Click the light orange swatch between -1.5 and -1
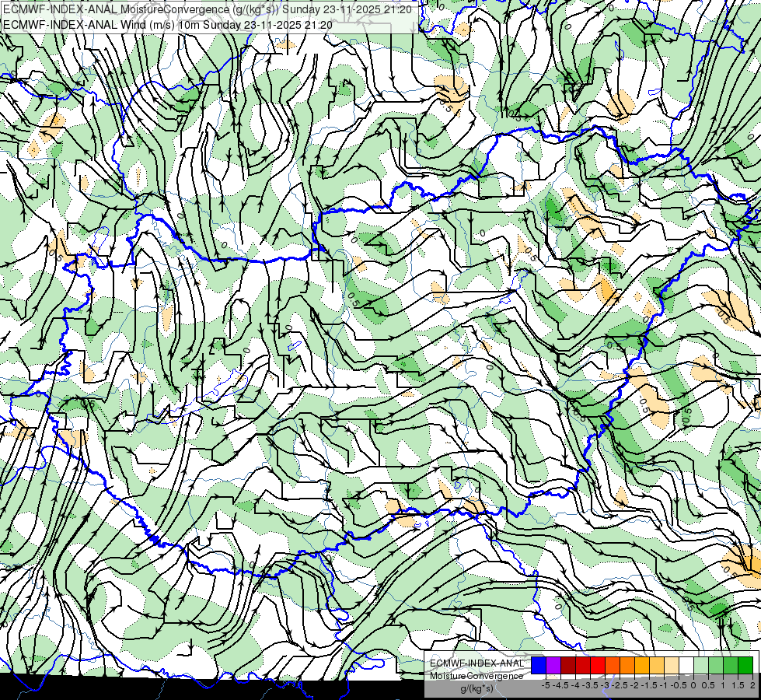761x700 pixels. coord(657,665)
